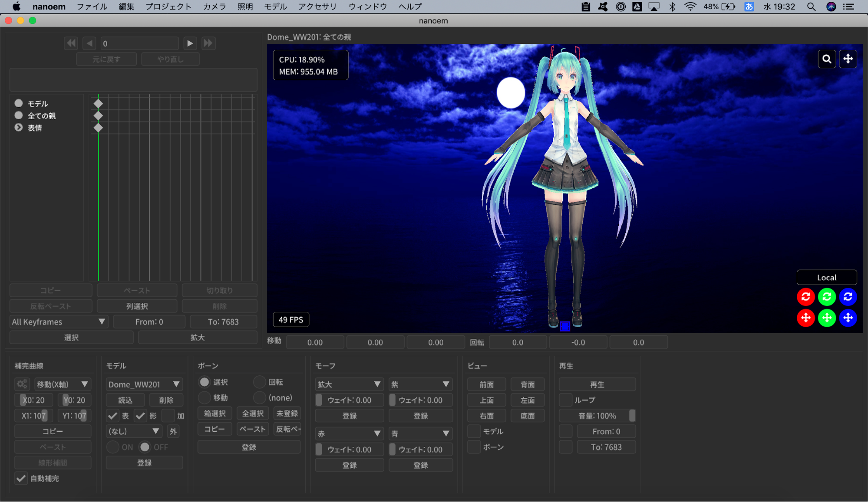
Task: Open the ヘルプ menu
Action: pyautogui.click(x=410, y=7)
